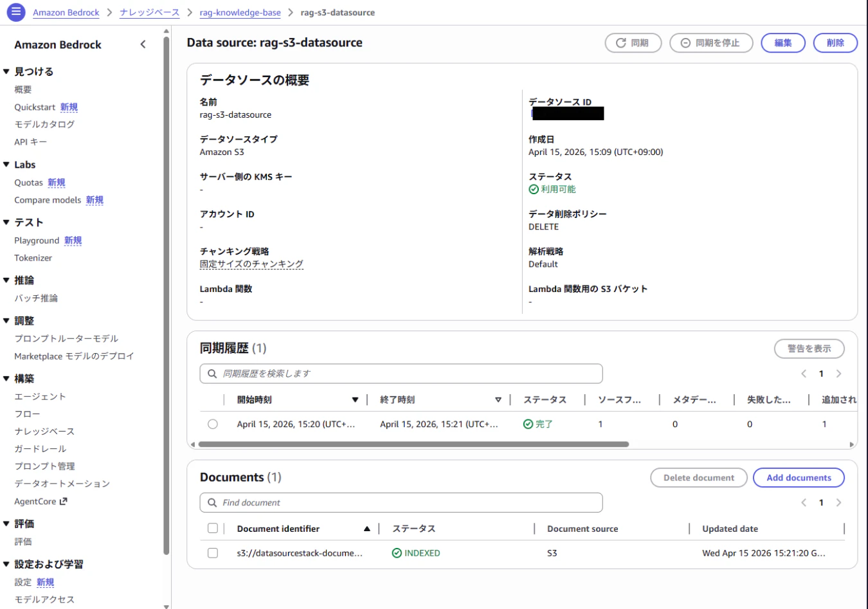868x609 pixels.
Task: Collapse the 調整 sidebar section
Action: point(6,320)
